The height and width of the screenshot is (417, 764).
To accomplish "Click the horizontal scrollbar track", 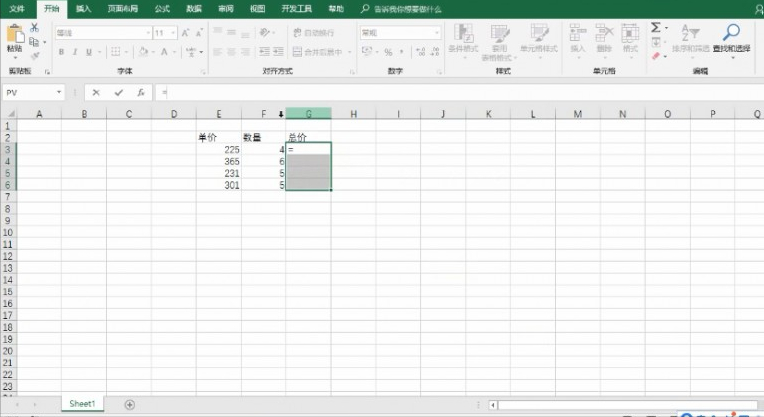I will click(627, 405).
